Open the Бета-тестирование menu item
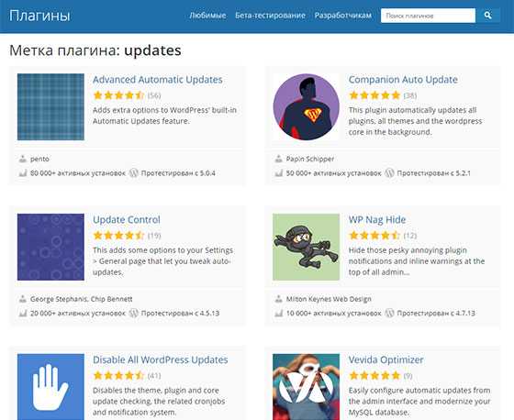The height and width of the screenshot is (420, 514). (x=270, y=16)
